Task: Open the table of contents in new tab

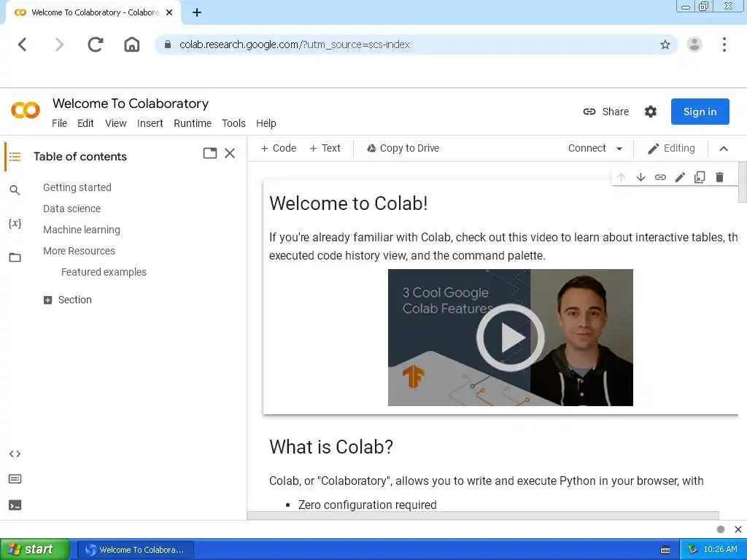Action: (209, 153)
